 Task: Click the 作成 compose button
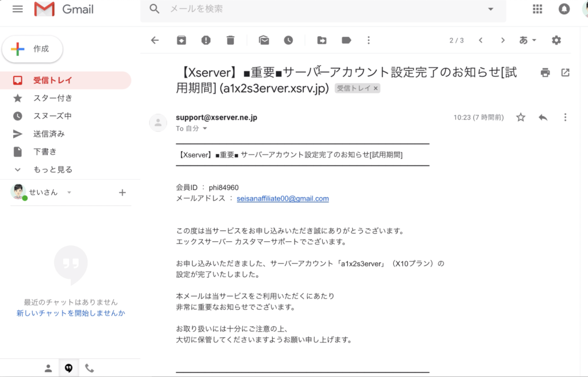[x=33, y=49]
